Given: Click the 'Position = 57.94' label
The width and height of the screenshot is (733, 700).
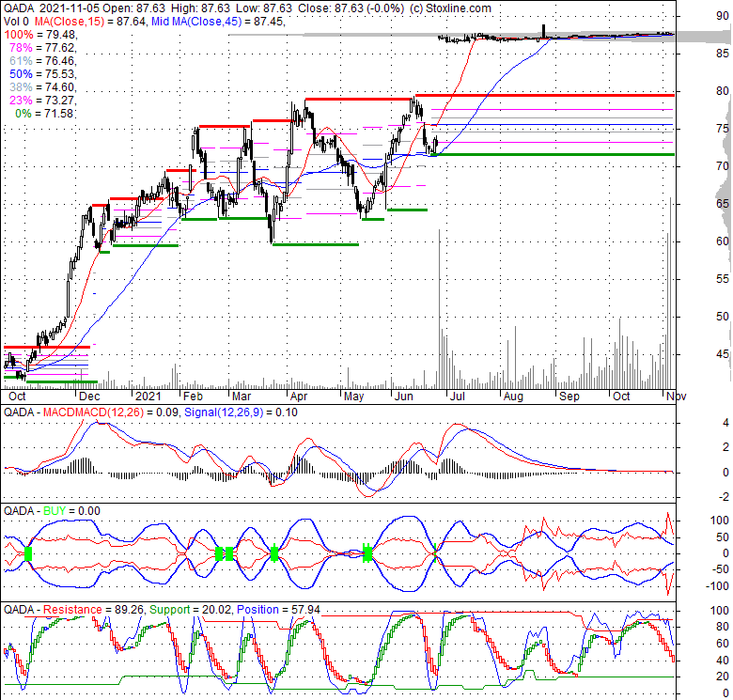Looking at the screenshot, I should point(278,610).
